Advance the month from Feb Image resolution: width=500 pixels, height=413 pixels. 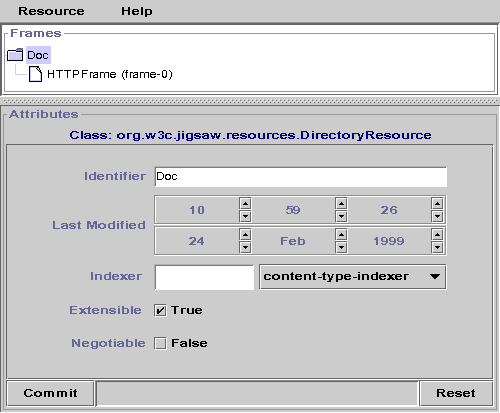click(x=341, y=235)
